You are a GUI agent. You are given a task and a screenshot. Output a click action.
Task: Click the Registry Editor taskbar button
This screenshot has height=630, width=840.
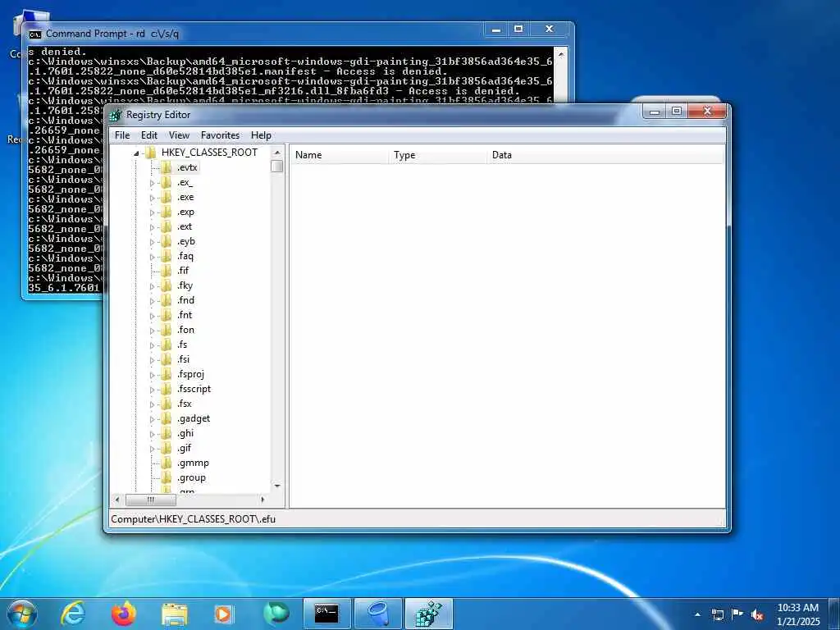(428, 614)
